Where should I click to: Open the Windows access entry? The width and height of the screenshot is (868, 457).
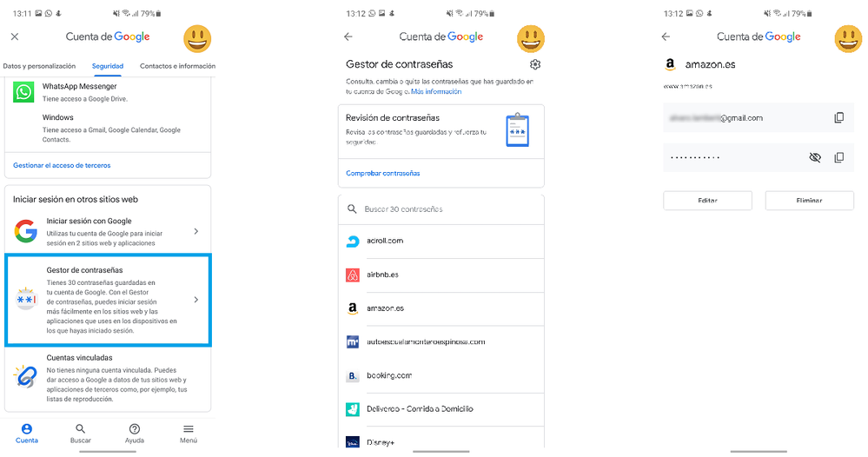108,128
